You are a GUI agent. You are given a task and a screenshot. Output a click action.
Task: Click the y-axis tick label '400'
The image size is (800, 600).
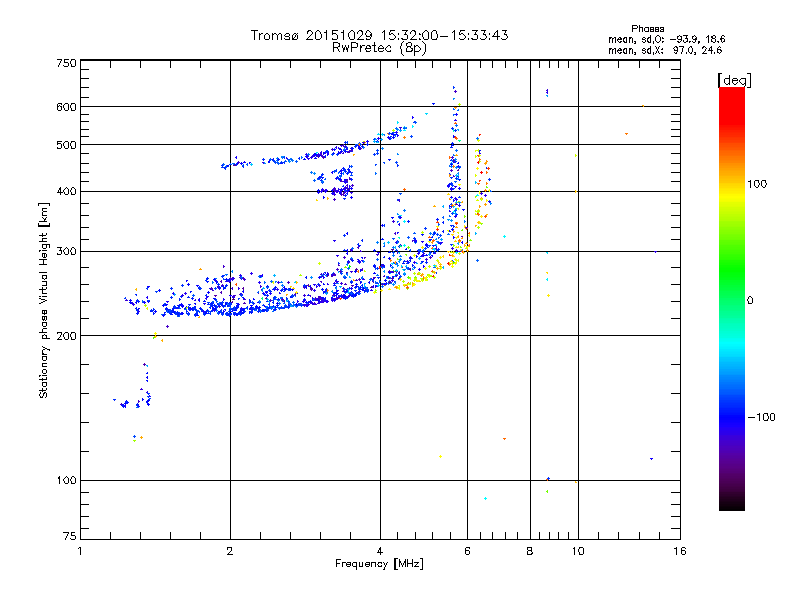point(66,191)
